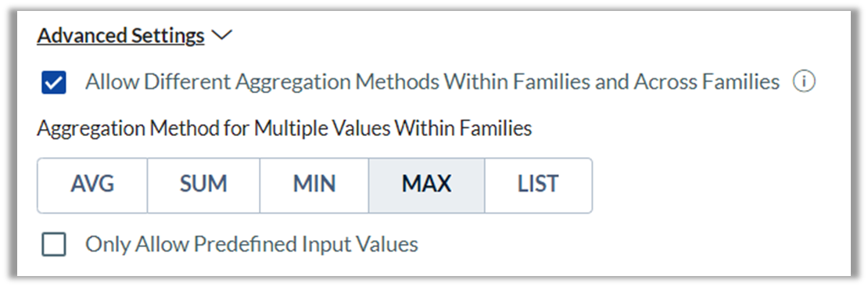This screenshot has width=868, height=287.
Task: Click the Across Families text in checkbox label
Action: click(x=707, y=83)
